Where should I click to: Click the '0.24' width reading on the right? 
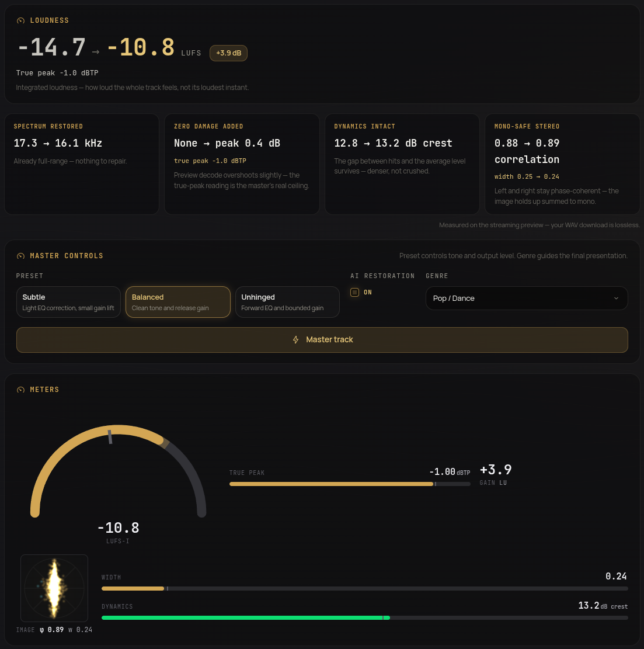click(x=617, y=576)
